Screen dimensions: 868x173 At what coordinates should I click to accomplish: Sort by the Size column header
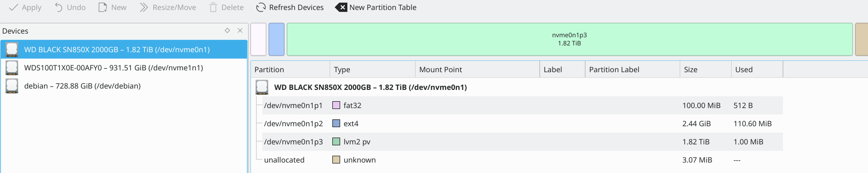pyautogui.click(x=706, y=69)
